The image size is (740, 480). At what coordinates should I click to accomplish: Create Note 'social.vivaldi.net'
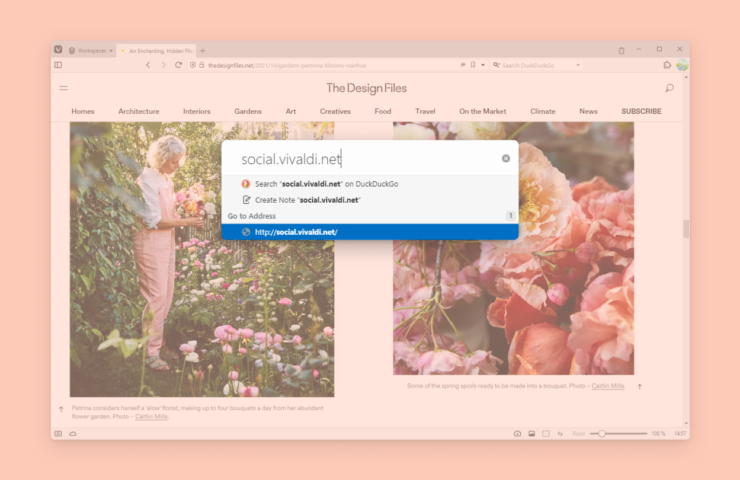(370, 200)
